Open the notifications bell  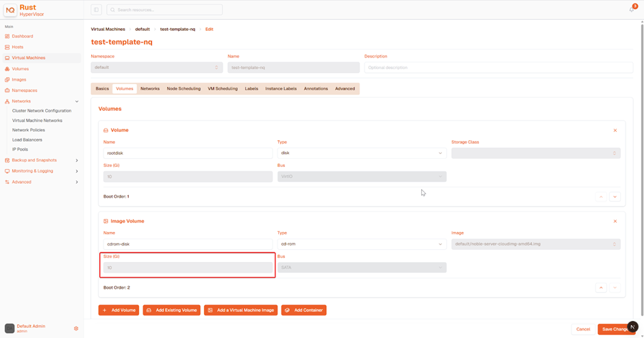[x=632, y=10]
